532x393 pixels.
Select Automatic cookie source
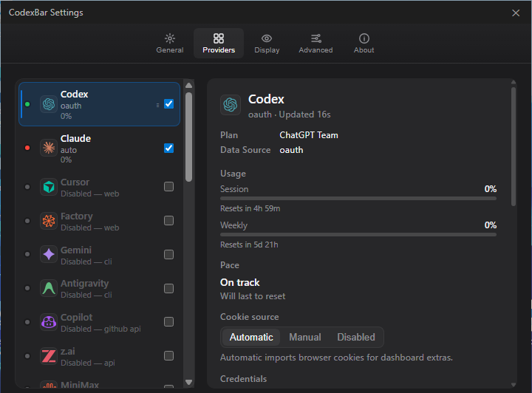click(251, 337)
